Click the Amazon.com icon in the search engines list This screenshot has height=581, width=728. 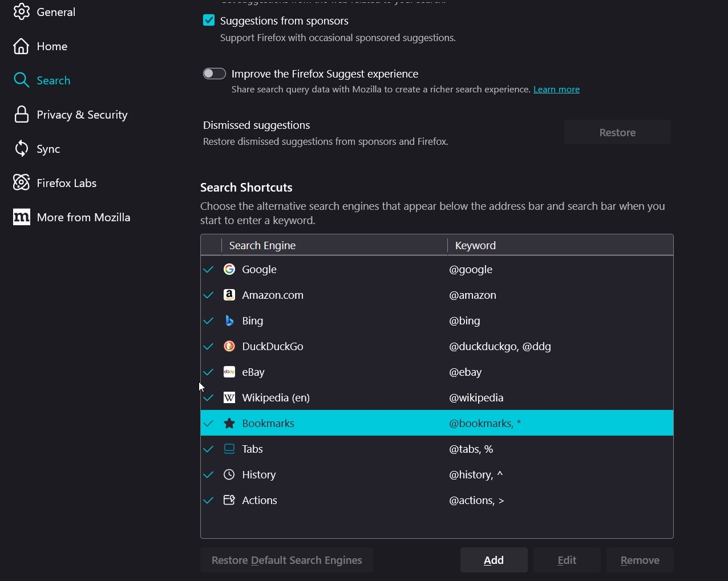coord(229,295)
